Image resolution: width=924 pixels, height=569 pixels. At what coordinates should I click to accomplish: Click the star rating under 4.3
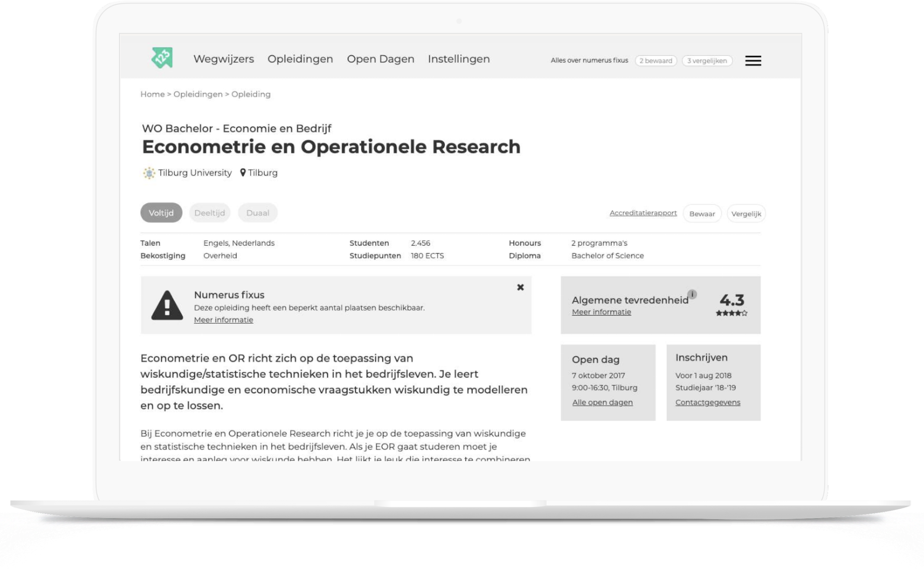pos(731,313)
